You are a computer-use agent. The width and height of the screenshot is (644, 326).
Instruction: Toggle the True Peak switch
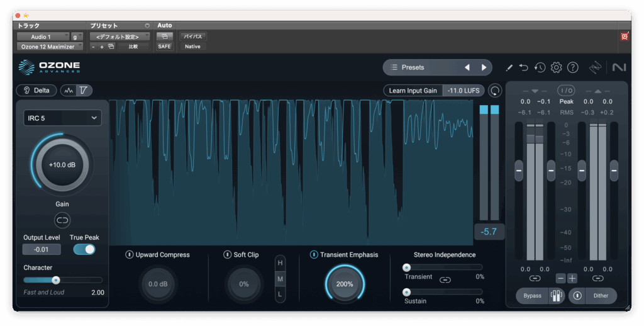point(84,249)
